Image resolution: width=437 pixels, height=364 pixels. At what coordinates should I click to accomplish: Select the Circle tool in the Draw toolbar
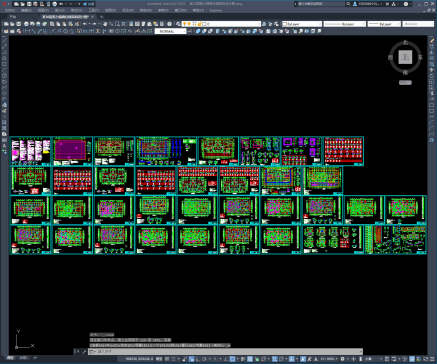click(4, 76)
